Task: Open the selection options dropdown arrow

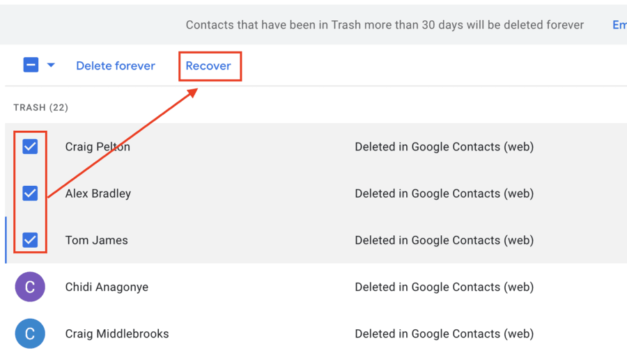Action: coord(51,65)
